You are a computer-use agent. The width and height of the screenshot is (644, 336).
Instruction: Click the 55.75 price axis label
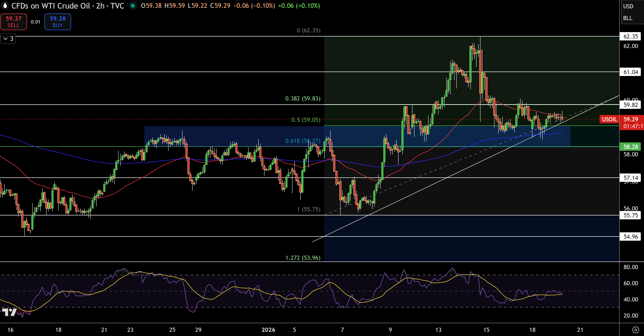(x=630, y=215)
